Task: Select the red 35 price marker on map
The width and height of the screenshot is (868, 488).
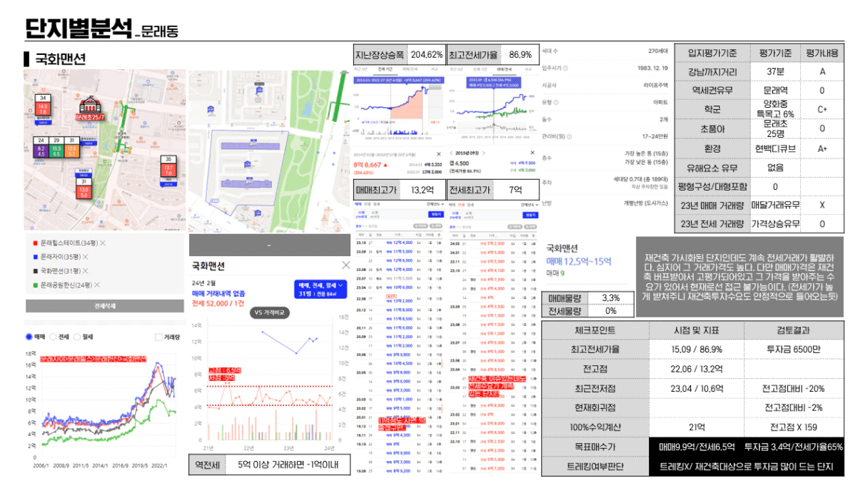Action: tap(168, 166)
